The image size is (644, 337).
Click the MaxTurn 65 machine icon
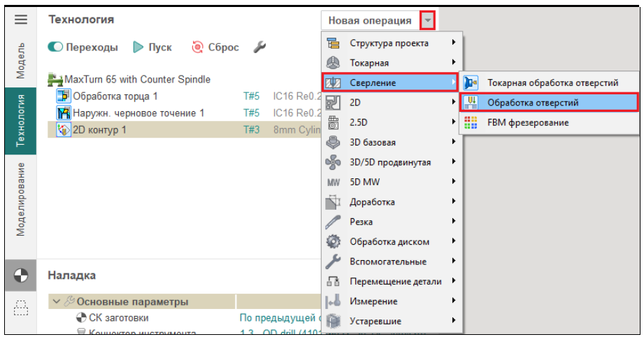(55, 80)
